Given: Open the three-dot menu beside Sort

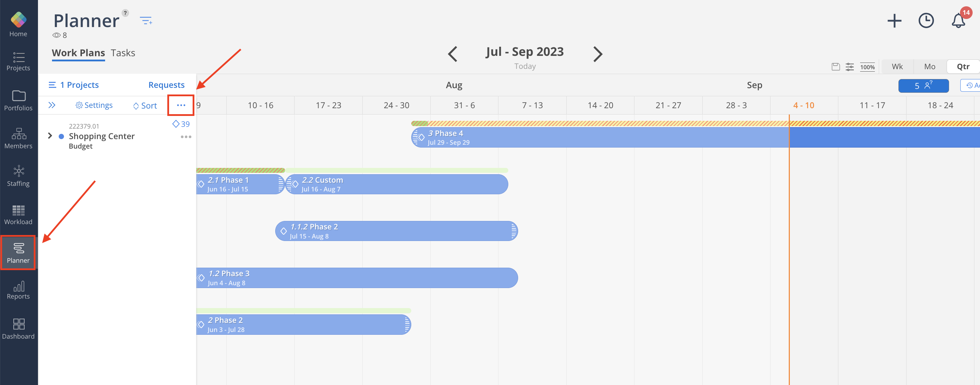Looking at the screenshot, I should (181, 105).
